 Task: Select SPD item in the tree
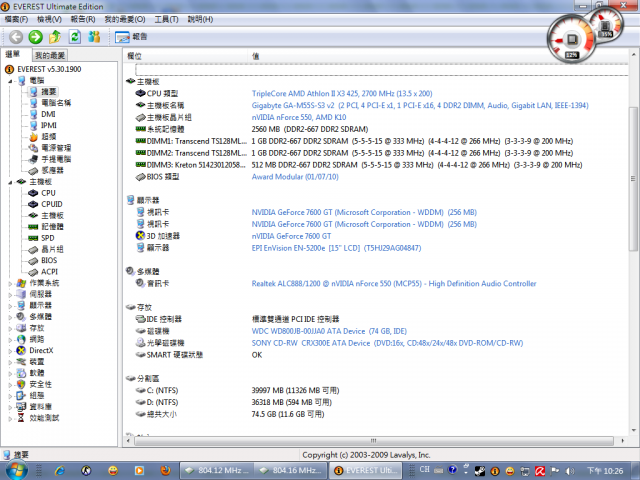point(47,238)
